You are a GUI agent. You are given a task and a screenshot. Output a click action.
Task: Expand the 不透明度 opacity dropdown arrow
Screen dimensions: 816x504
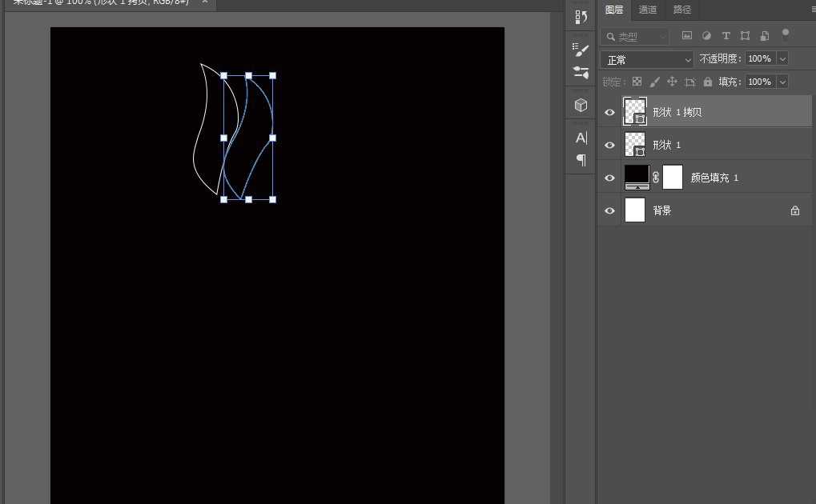782,59
